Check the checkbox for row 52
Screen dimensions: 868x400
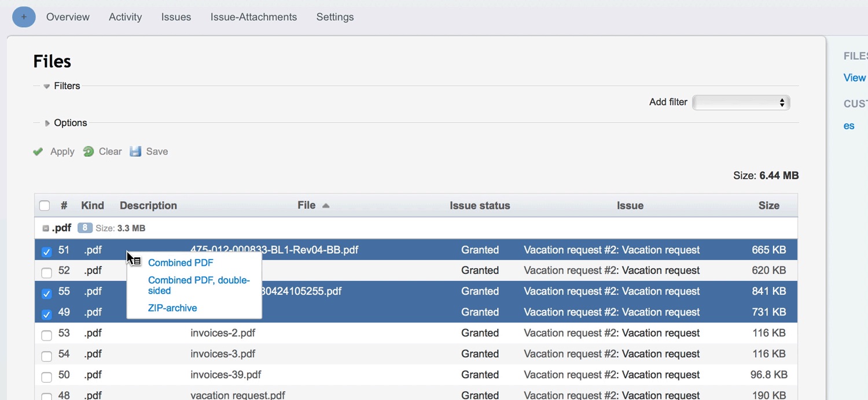(x=47, y=272)
